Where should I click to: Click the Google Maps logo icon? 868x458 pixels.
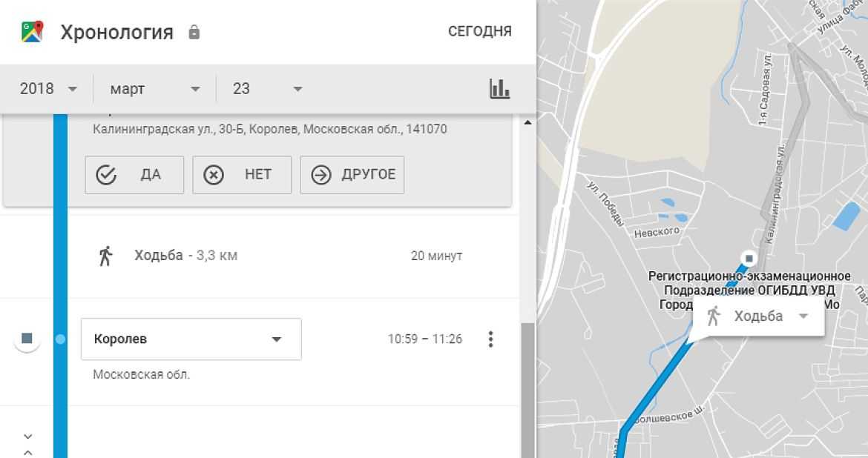tap(32, 32)
